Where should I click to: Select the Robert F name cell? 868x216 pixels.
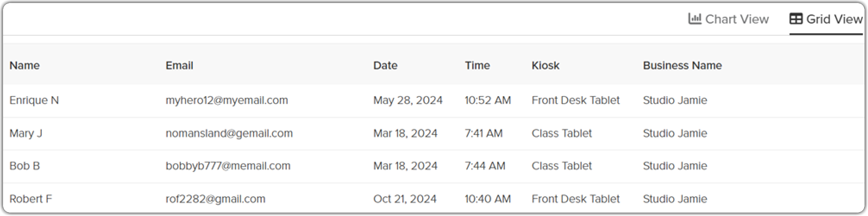(31, 199)
